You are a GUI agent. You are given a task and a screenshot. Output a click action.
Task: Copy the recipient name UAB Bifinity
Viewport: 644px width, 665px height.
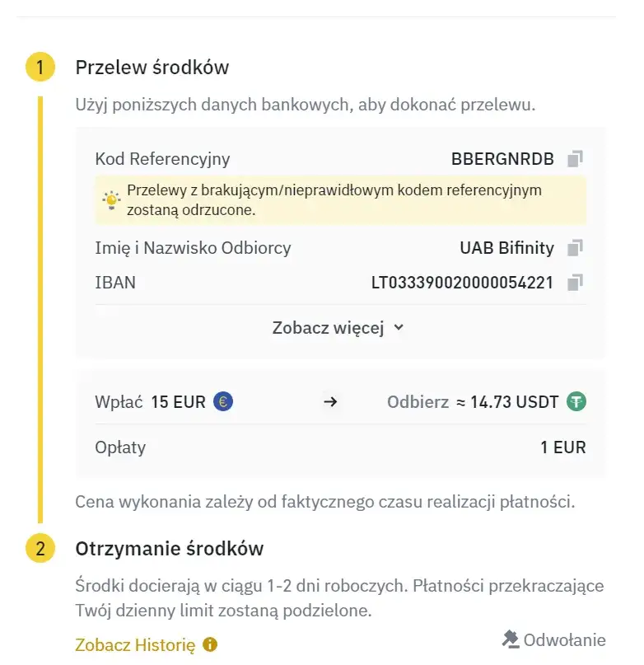pyautogui.click(x=575, y=248)
